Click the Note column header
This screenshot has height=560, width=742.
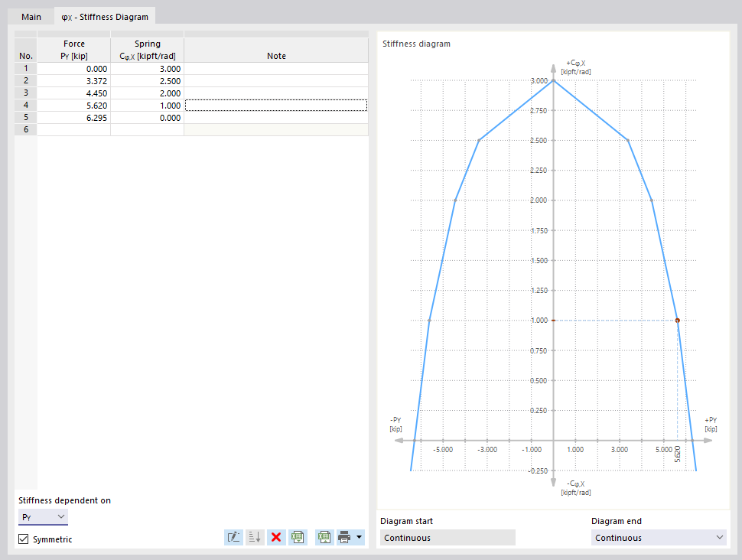click(276, 50)
